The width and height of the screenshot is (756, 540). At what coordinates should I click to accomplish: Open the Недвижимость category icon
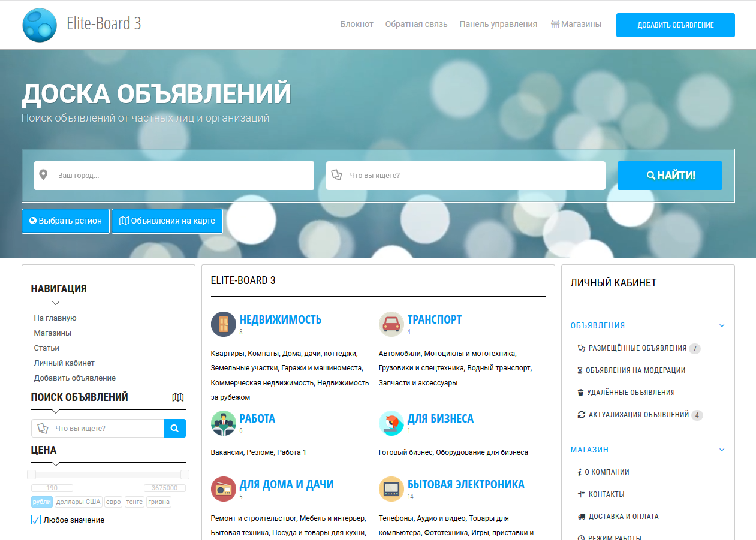[x=223, y=324]
